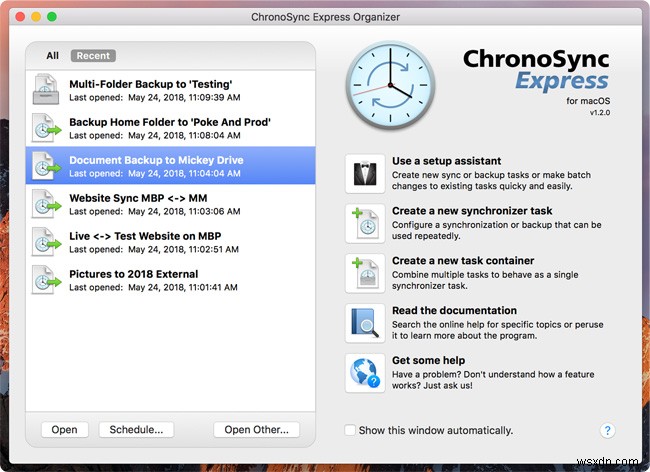Image resolution: width=650 pixels, height=472 pixels.
Task: Choose Create a new task container
Action: pyautogui.click(x=463, y=260)
